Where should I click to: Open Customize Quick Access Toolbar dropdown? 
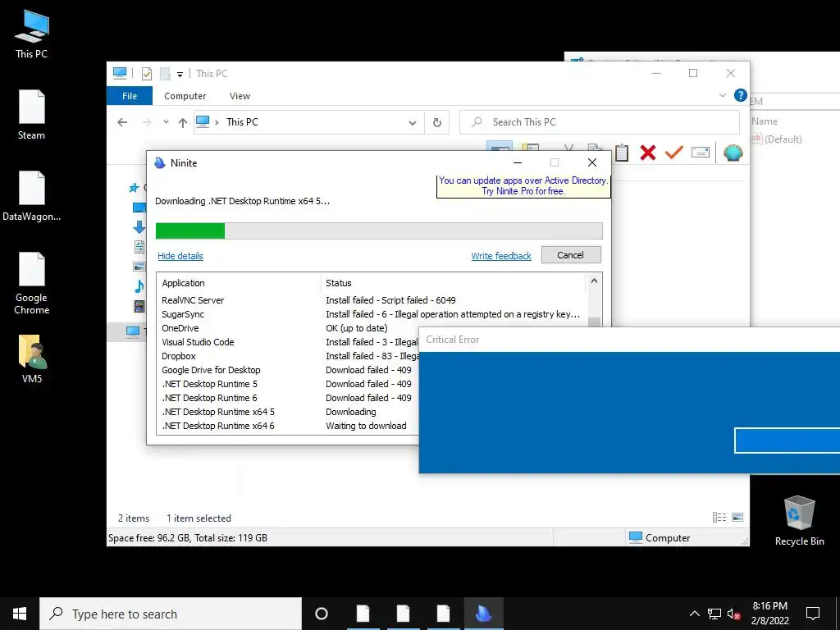[x=180, y=74]
